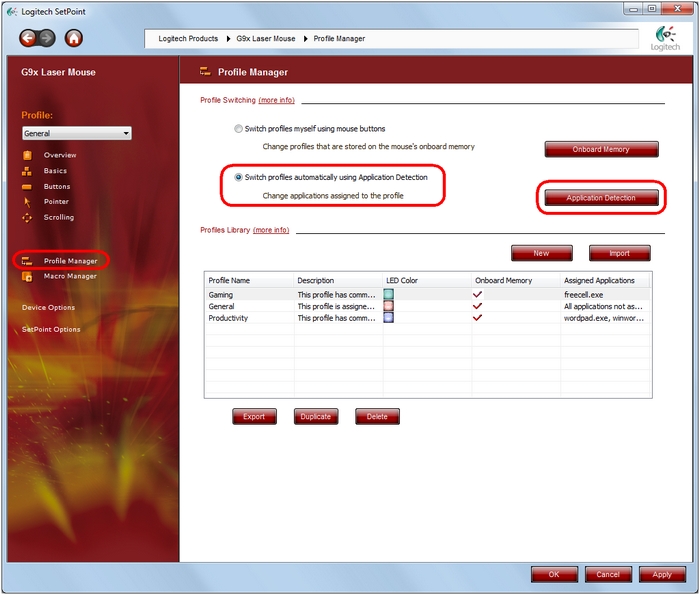This screenshot has height=595, width=700.
Task: Go back with the left arrow button
Action: point(28,38)
